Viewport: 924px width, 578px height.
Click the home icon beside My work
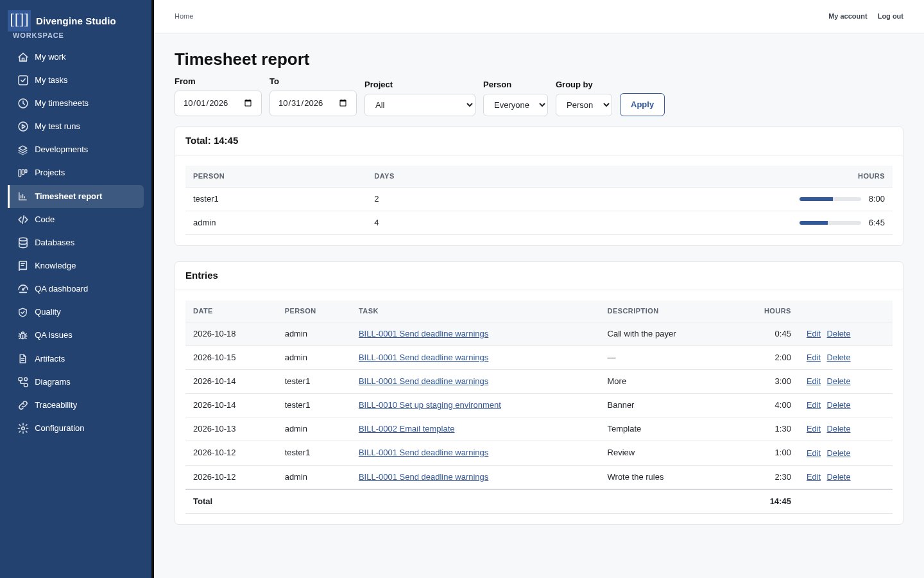point(23,57)
